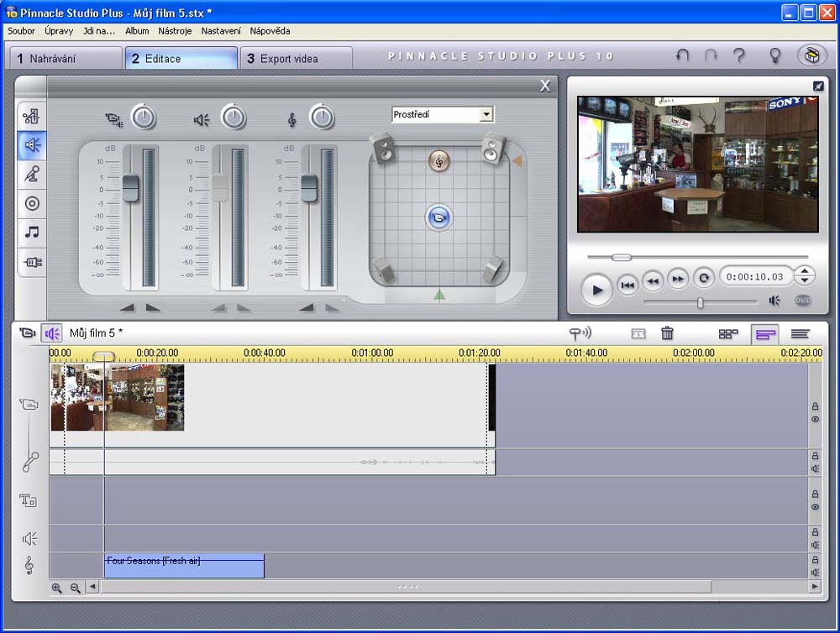Lock the video track
The width and height of the screenshot is (840, 633).
(815, 406)
